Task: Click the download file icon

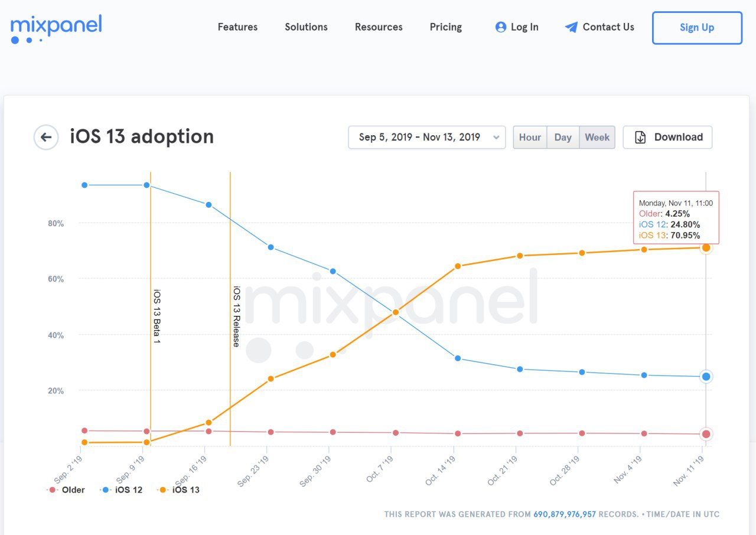Action: 640,138
